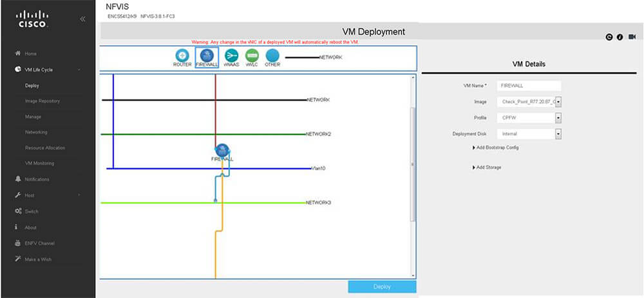Select the FIREWALL icon in palette
644x298 pixels.
coord(207,55)
